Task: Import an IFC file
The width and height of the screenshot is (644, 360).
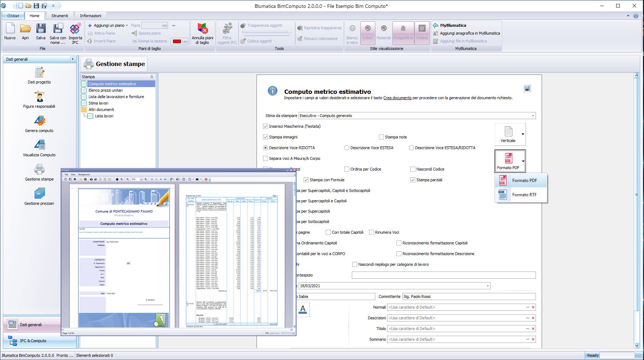Action: click(x=75, y=33)
